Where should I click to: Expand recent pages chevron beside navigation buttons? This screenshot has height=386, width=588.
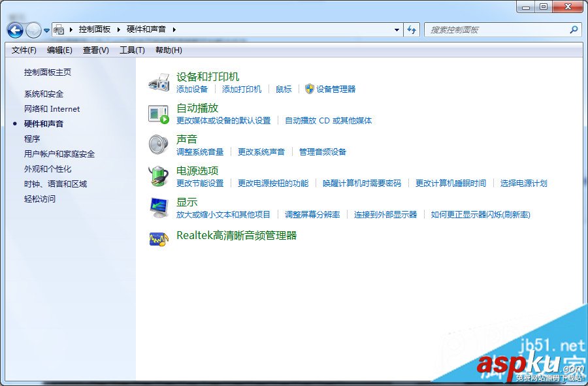coord(46,29)
